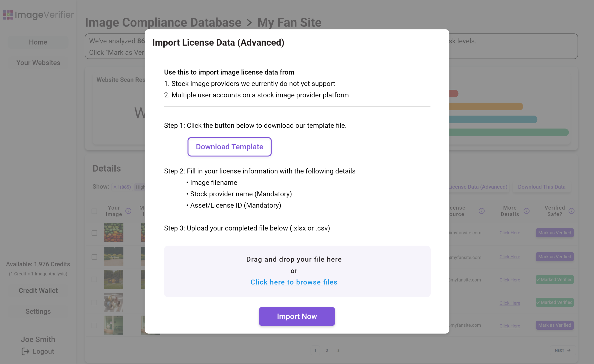Check the box beside the fruit image
The image size is (594, 364).
pos(94,233)
